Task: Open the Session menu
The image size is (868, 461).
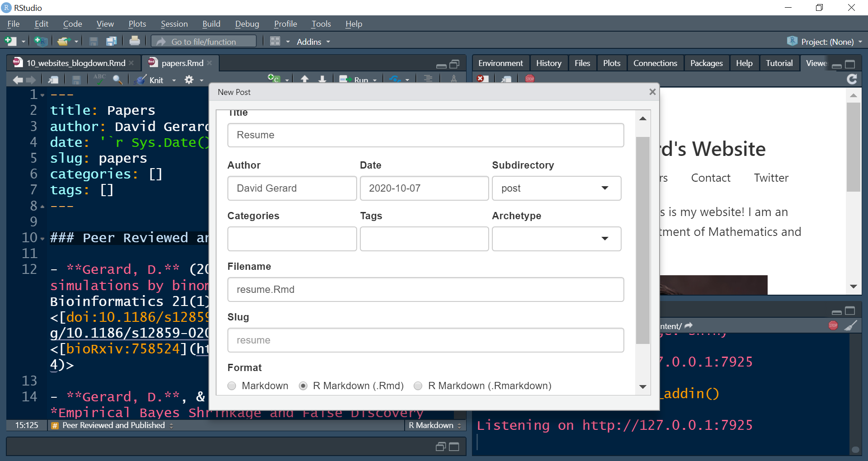Action: [x=174, y=24]
